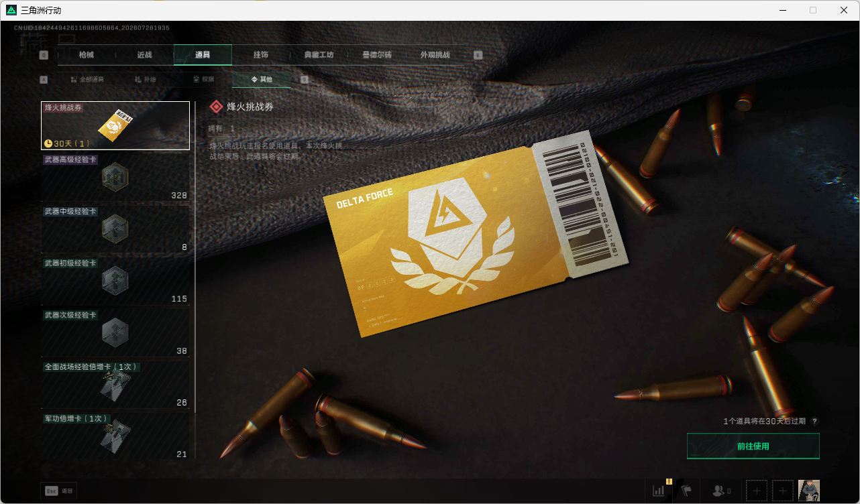Filter items by 权限

[203, 79]
